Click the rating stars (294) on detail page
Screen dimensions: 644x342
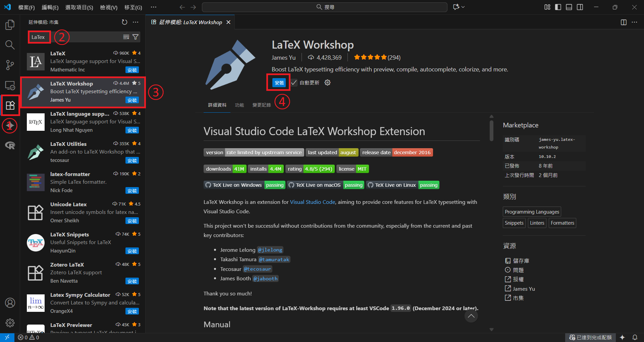(x=377, y=58)
